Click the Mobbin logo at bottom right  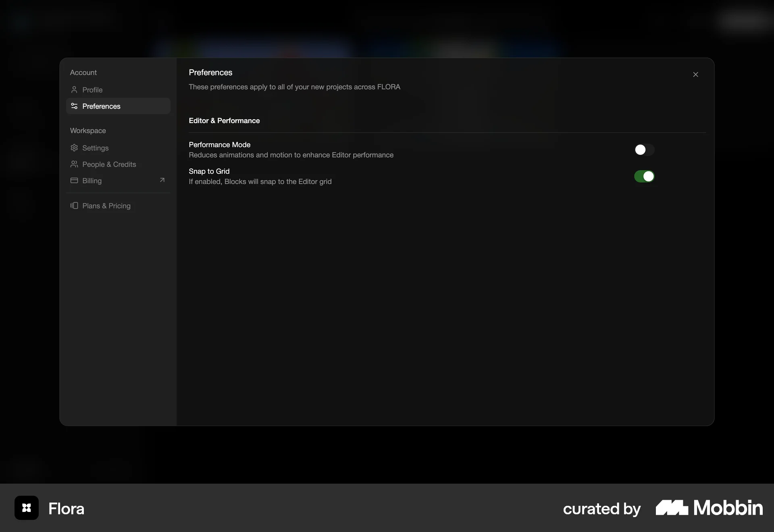click(x=709, y=508)
